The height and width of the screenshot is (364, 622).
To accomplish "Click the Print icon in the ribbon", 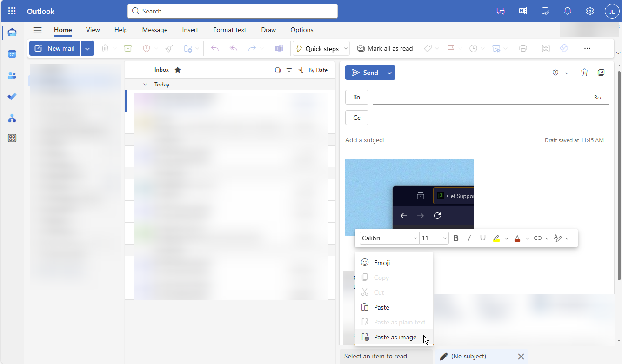I will (523, 48).
